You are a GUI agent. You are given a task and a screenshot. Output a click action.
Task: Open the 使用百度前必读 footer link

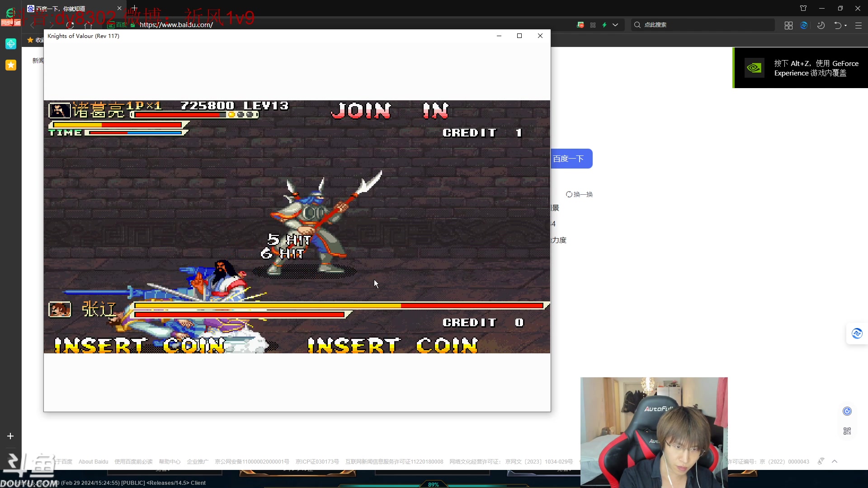(133, 462)
